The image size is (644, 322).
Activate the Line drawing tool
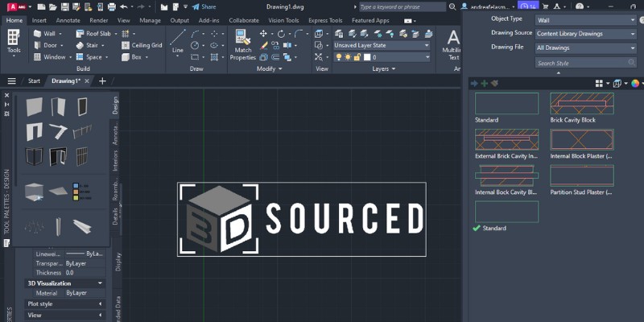[177, 42]
